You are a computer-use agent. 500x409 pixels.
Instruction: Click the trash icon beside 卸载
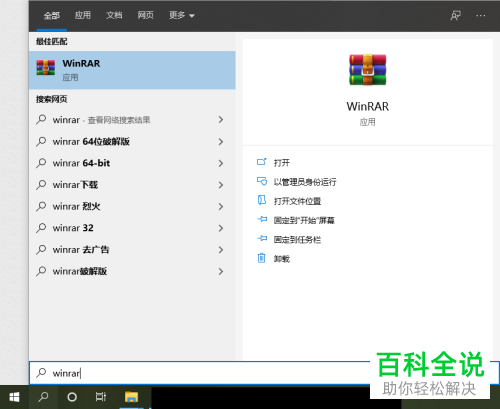click(x=262, y=258)
